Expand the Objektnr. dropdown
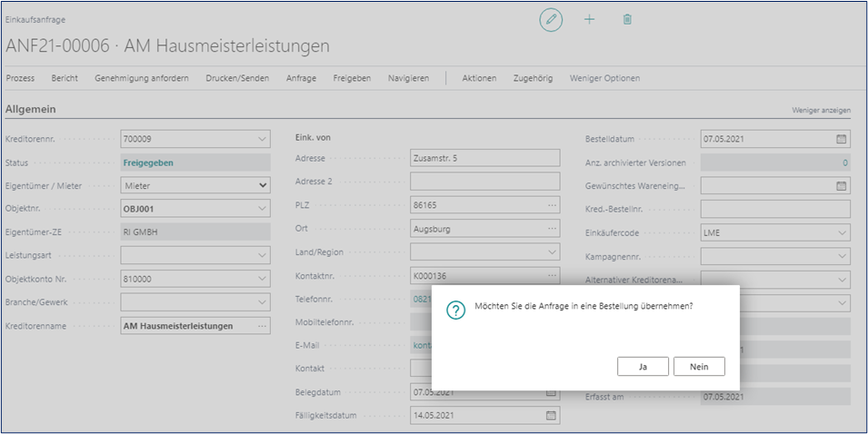Viewport: 868px width, 434px height. click(262, 209)
